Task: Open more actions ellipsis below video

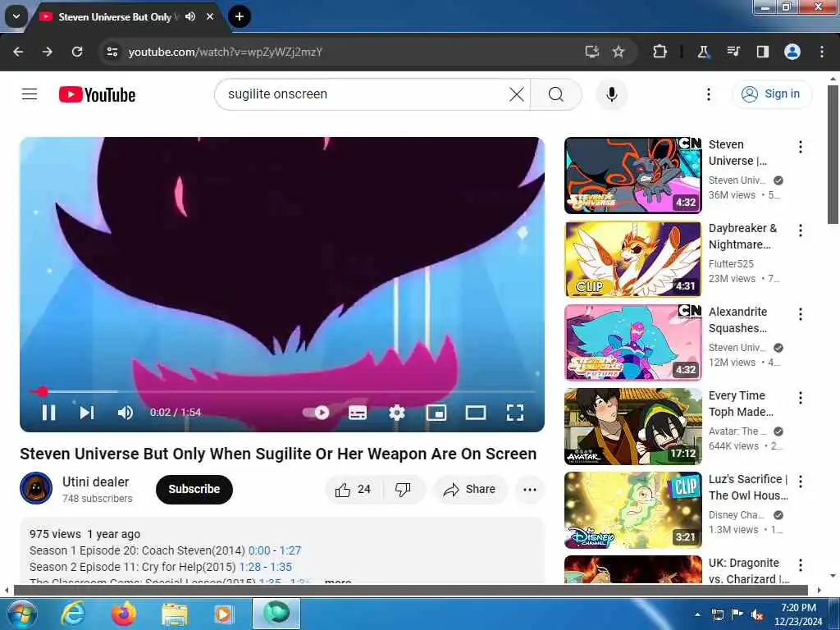Action: tap(529, 489)
